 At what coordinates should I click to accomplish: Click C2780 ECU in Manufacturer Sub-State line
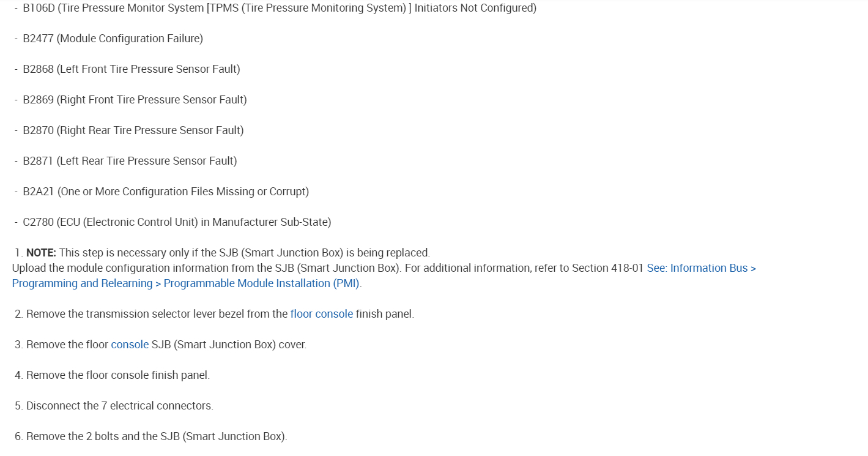coord(177,222)
